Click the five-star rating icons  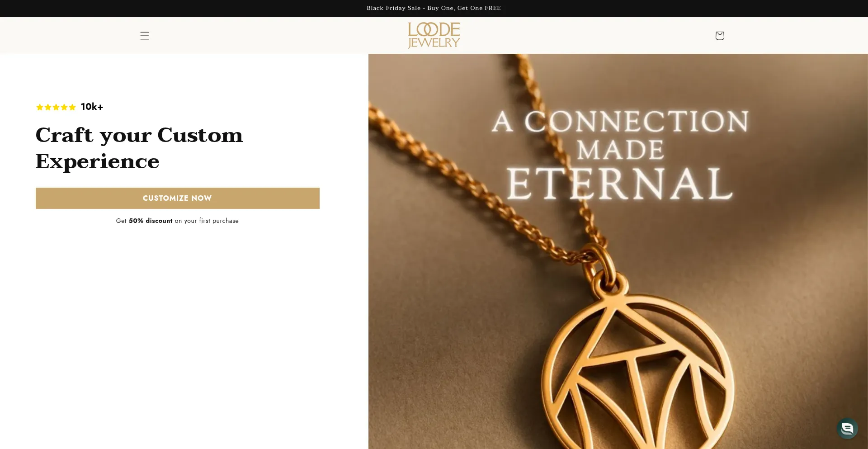(56, 107)
